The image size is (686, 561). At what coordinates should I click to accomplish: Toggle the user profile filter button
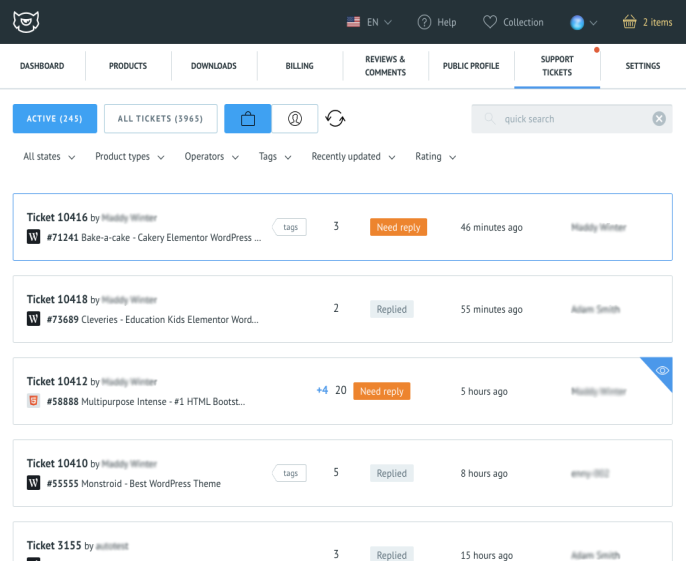tap(295, 119)
